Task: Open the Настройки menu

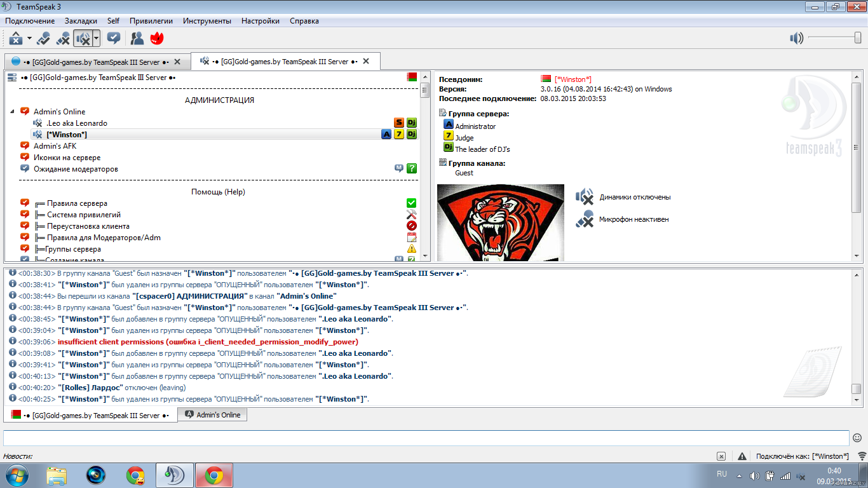Action: click(x=261, y=21)
